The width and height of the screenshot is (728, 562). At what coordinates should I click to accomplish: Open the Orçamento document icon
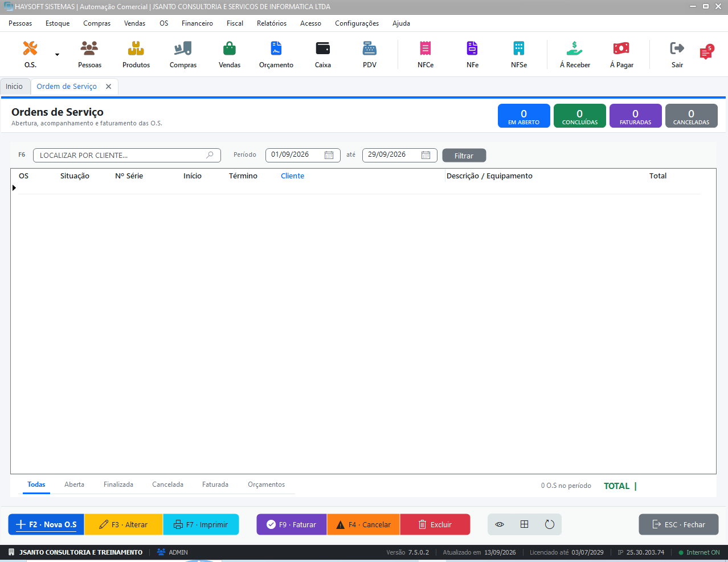[x=276, y=54]
